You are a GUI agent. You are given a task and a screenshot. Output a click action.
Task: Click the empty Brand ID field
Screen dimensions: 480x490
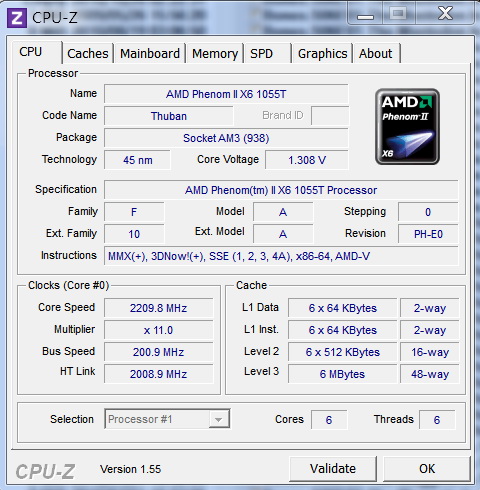point(330,116)
